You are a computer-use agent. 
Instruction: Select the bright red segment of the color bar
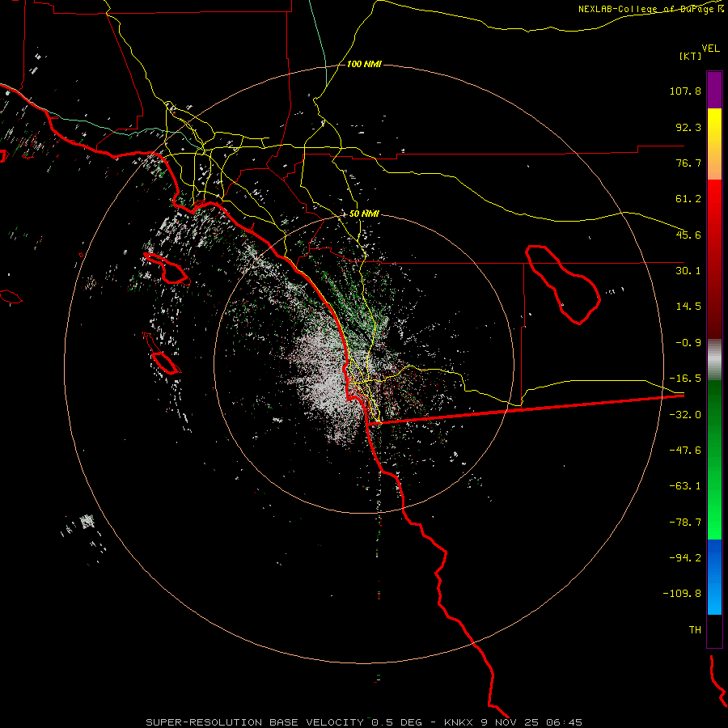(x=714, y=259)
